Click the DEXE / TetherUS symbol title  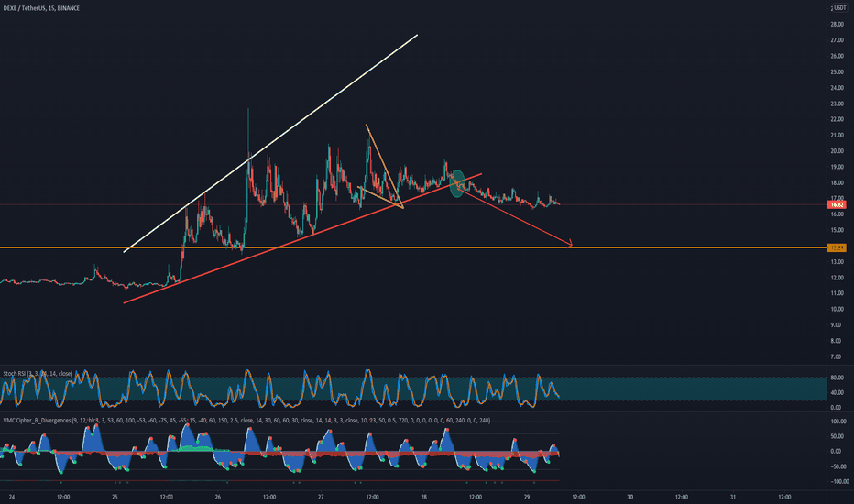pyautogui.click(x=41, y=8)
